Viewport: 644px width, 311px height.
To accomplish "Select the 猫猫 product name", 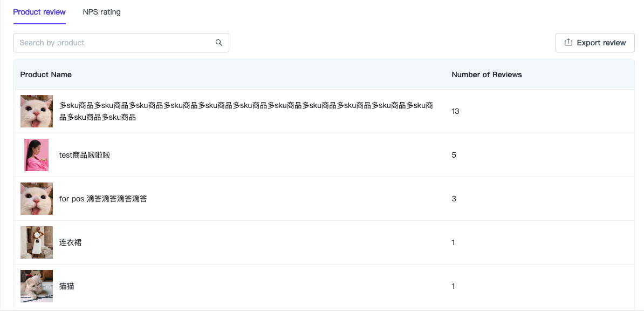I will coord(67,286).
